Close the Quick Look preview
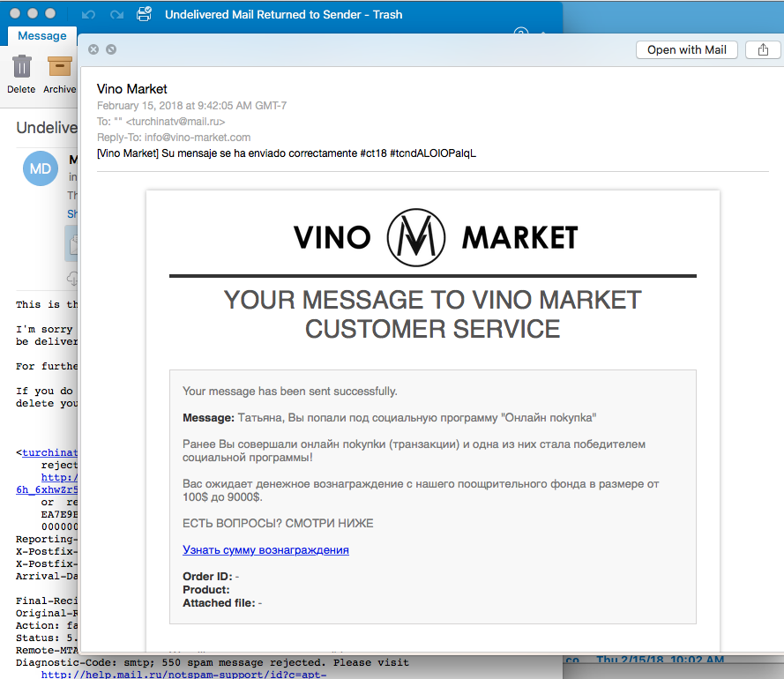Screen dimensions: 784x679 tap(93, 49)
